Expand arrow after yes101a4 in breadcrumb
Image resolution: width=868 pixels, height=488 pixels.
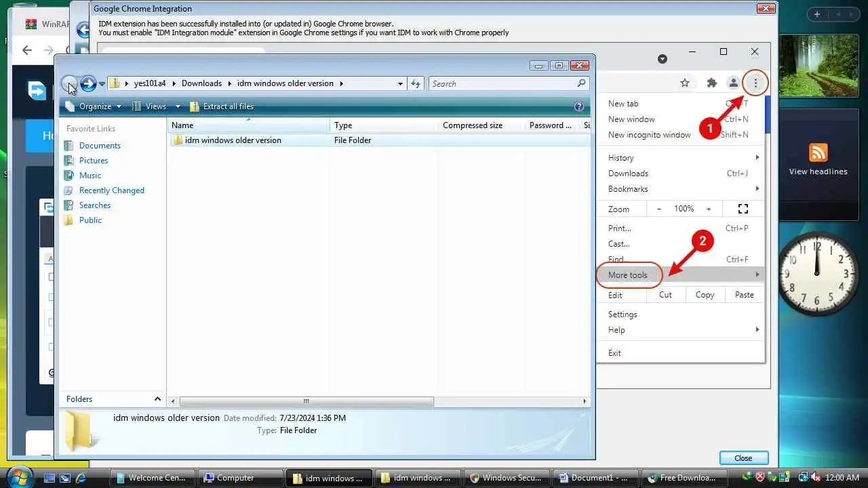pos(174,83)
